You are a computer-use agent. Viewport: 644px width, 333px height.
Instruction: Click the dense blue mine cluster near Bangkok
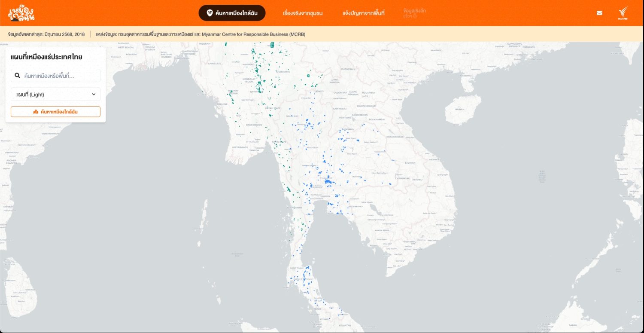(x=328, y=182)
